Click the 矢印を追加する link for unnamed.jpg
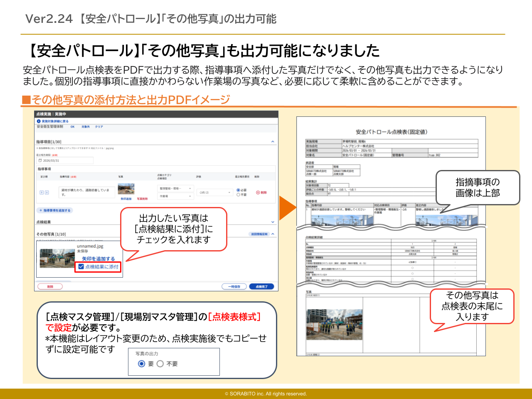Image resolution: width=532 pixels, height=399 pixels. pos(98,259)
